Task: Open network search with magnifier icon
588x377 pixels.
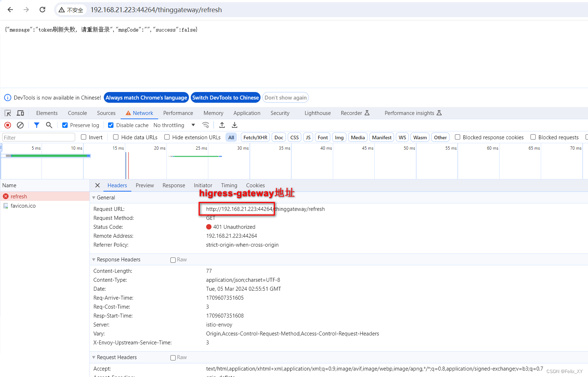Action: [49, 125]
